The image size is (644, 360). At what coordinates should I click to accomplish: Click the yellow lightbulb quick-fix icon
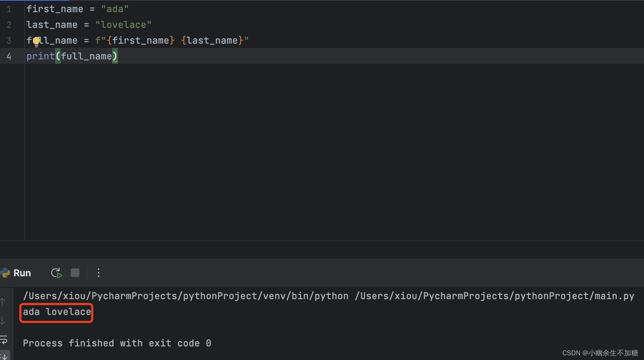point(36,42)
